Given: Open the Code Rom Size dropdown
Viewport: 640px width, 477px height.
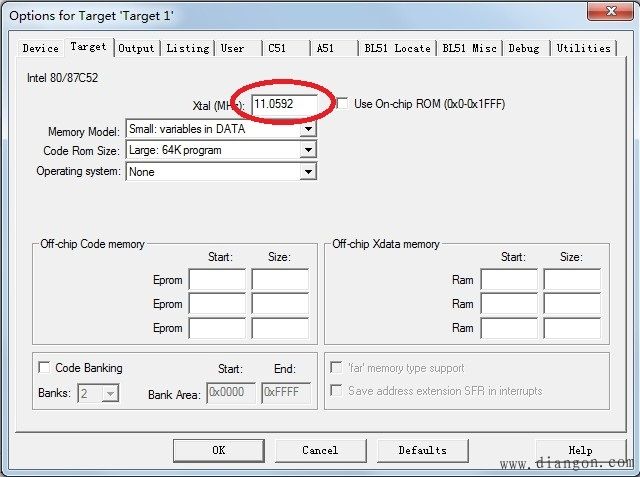Looking at the screenshot, I should (x=308, y=150).
